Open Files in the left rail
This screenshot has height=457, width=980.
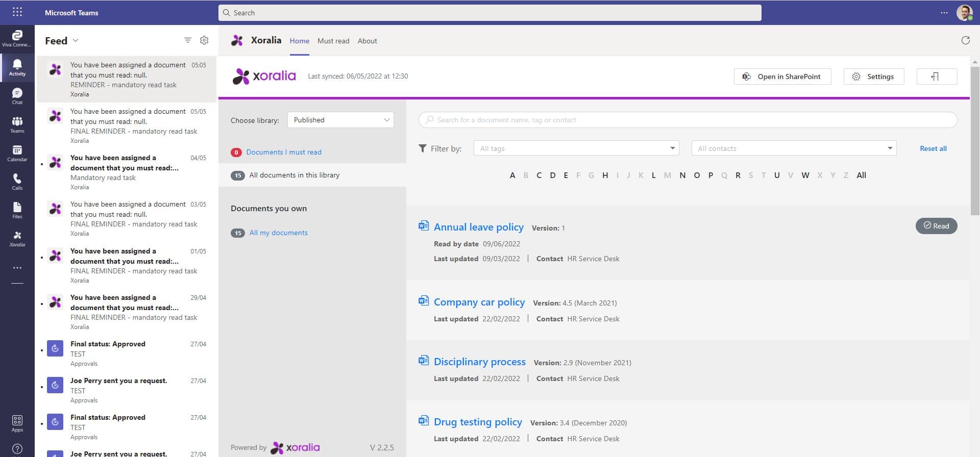17,210
